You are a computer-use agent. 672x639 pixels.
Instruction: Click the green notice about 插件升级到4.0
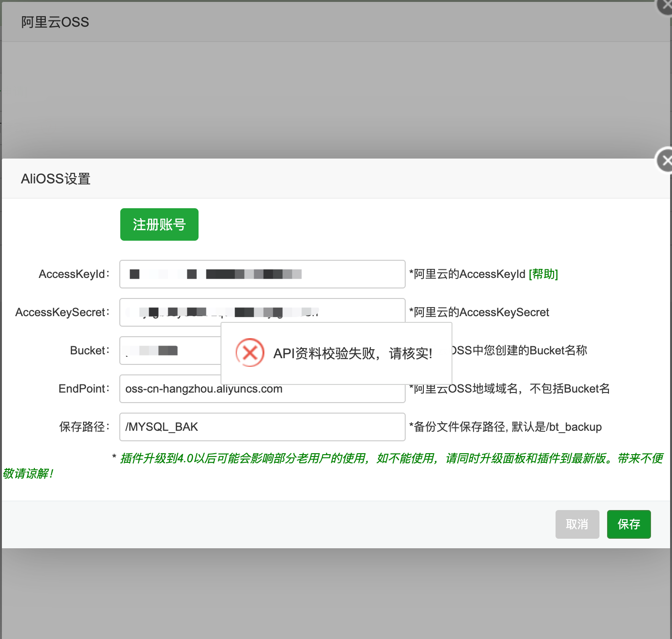pyautogui.click(x=333, y=466)
